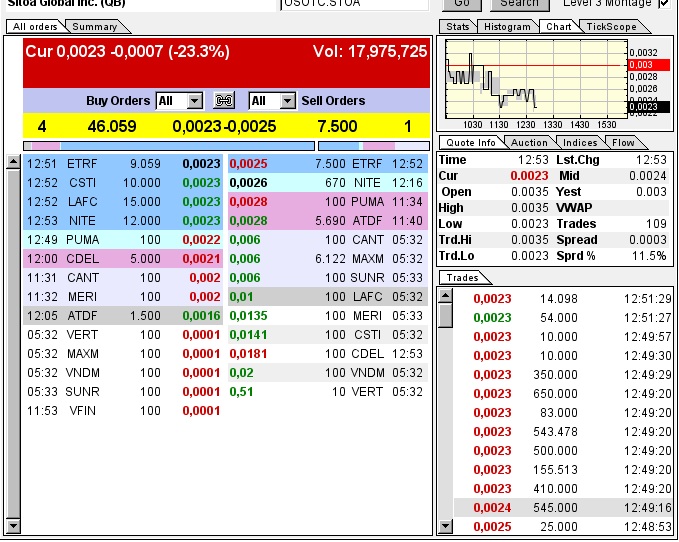The image size is (679, 542).
Task: Open the Sell Orders All dropdown
Action: 287,101
